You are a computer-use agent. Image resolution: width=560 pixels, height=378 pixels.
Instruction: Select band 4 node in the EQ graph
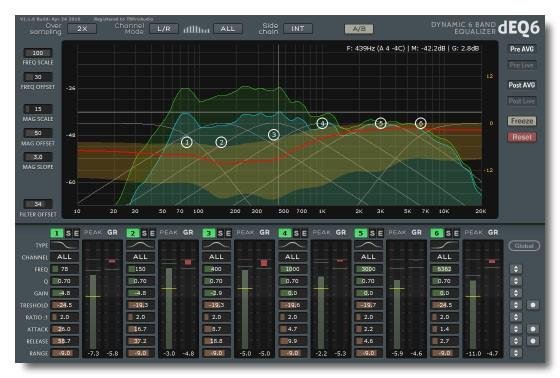coord(322,124)
